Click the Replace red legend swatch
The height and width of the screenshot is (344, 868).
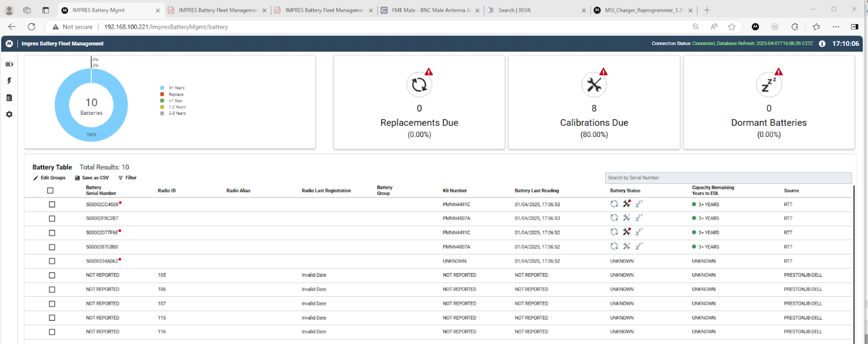pyautogui.click(x=162, y=94)
